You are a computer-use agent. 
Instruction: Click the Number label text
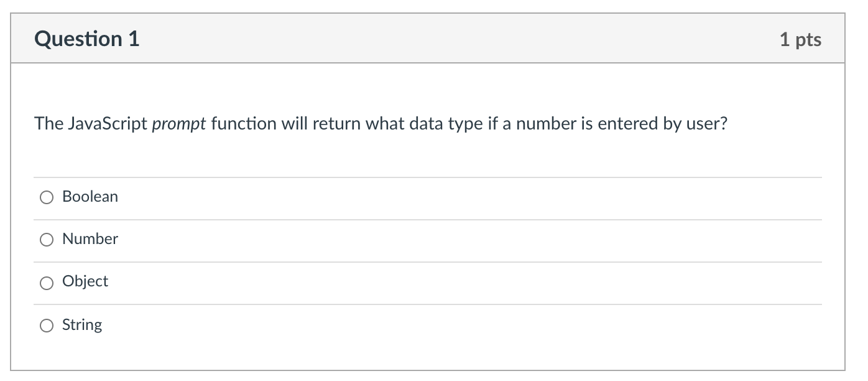click(x=90, y=239)
